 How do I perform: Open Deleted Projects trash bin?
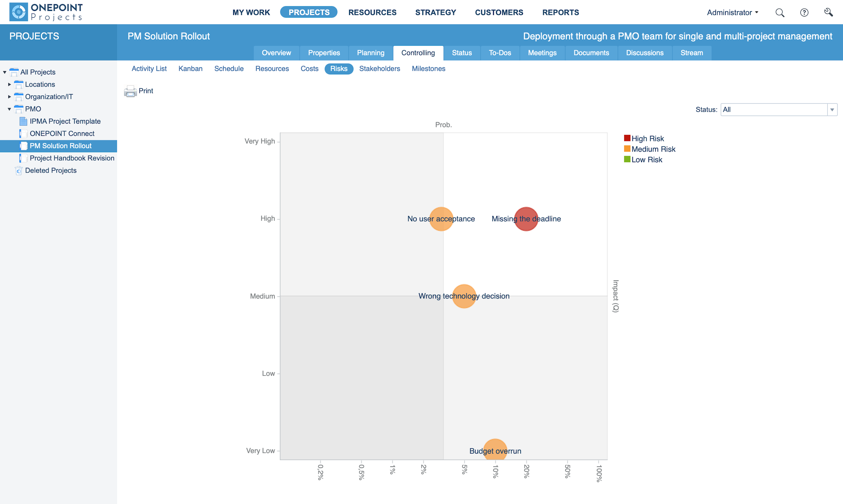click(x=19, y=171)
